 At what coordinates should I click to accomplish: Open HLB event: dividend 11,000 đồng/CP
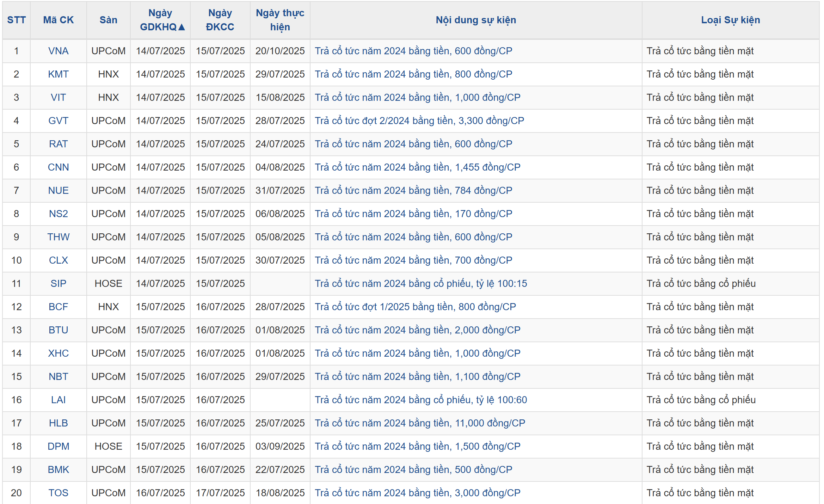coord(420,423)
